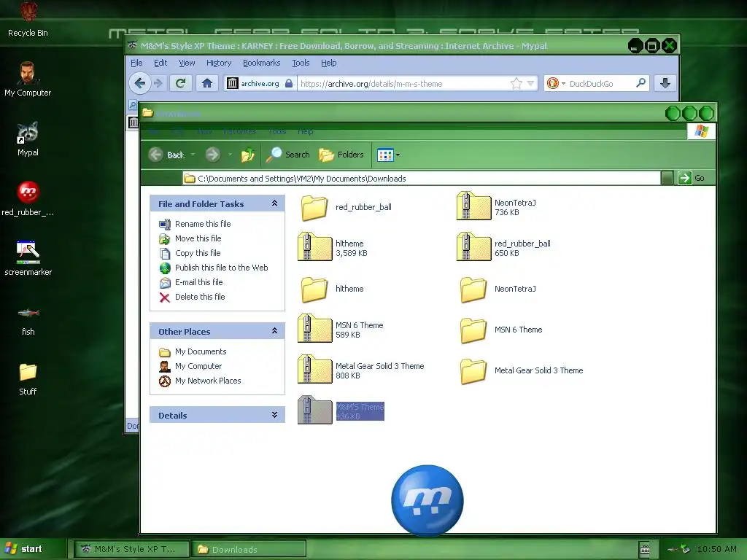Switch to M&M's Style XP taskbar button
The image size is (747, 560).
click(x=132, y=549)
